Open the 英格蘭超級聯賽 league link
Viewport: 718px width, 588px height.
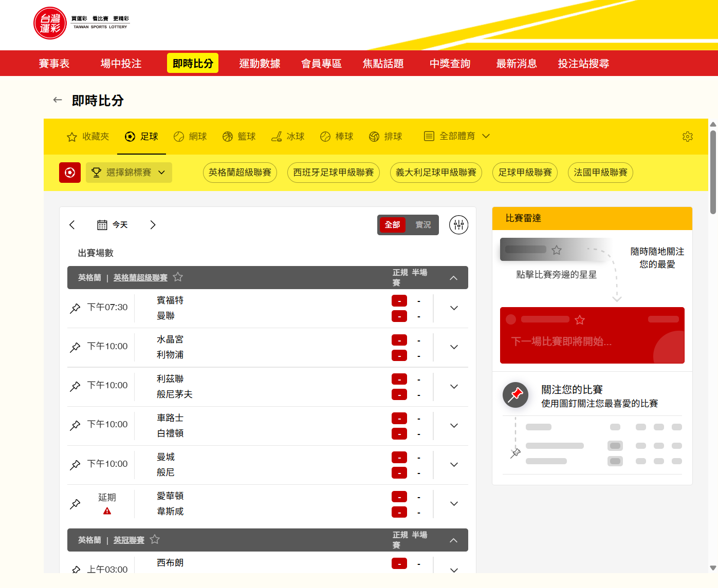[140, 278]
